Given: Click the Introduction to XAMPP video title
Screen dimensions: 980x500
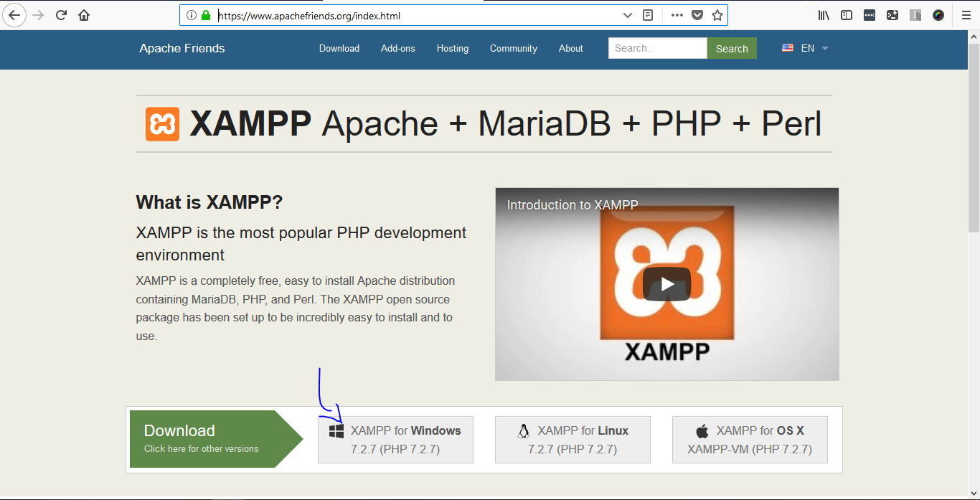Looking at the screenshot, I should [573, 205].
